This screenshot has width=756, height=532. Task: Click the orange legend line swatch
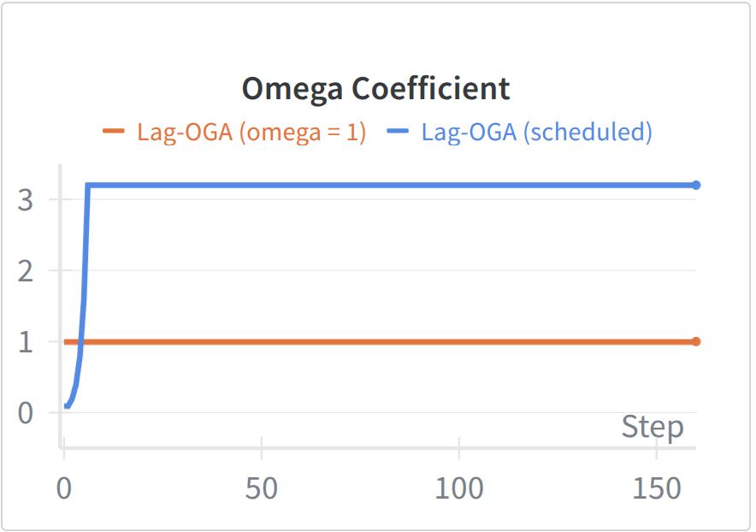114,132
